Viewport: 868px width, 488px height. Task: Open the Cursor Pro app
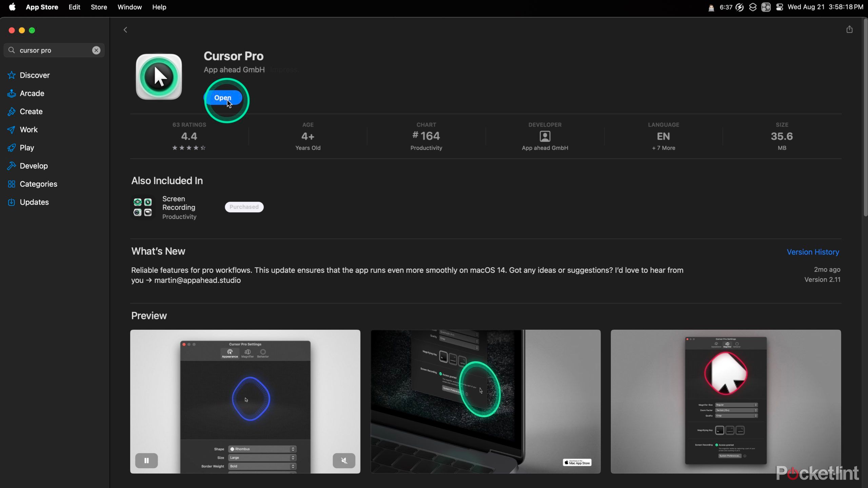(223, 98)
